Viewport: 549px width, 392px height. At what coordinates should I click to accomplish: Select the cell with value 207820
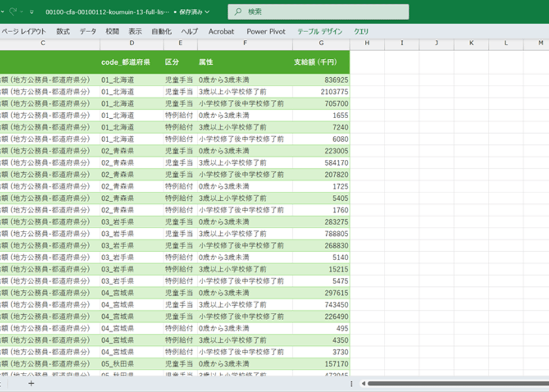(x=321, y=175)
